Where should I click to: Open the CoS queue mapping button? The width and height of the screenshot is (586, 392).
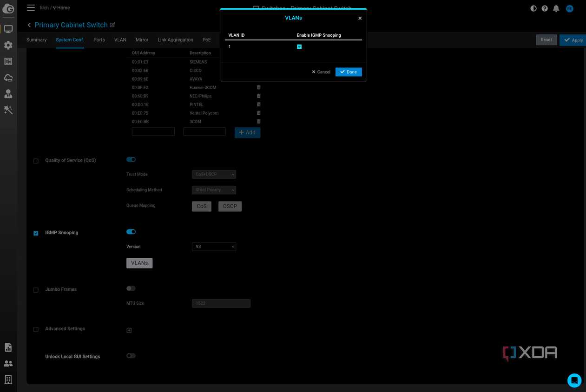(x=202, y=206)
